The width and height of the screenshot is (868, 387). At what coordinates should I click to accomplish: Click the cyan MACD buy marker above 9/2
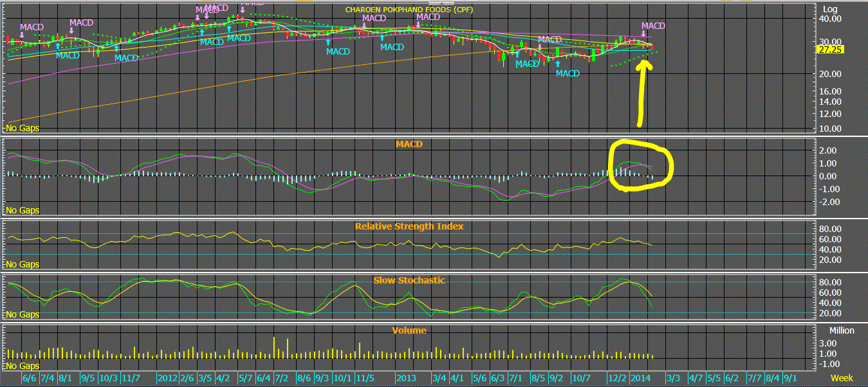click(568, 73)
